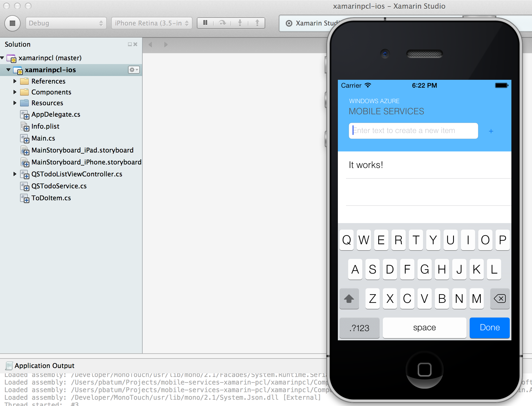Tap the battery icon in simulator status bar

point(502,85)
